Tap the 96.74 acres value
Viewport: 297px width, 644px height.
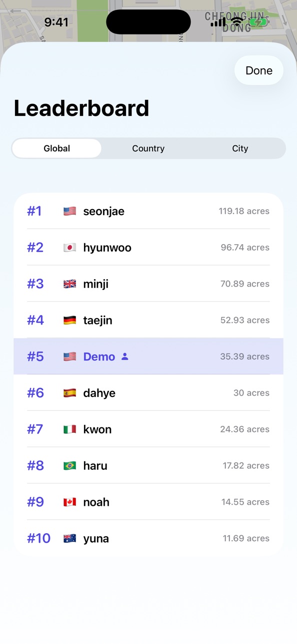coord(245,248)
